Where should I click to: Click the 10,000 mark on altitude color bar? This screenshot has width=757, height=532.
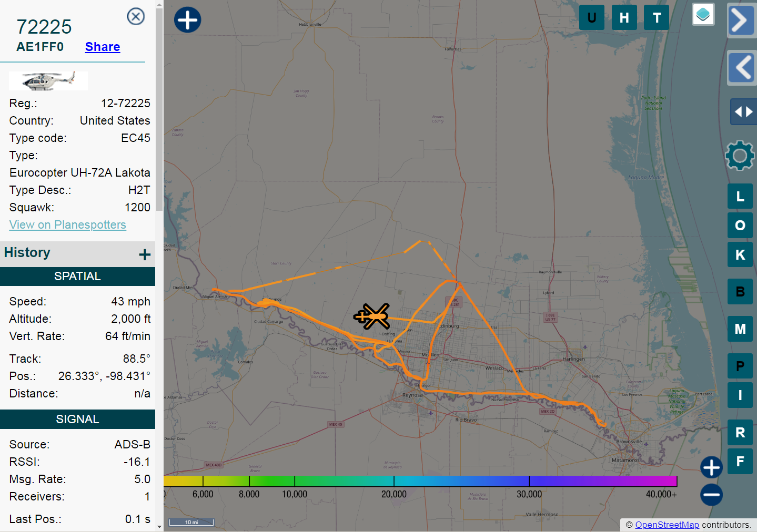tap(295, 494)
